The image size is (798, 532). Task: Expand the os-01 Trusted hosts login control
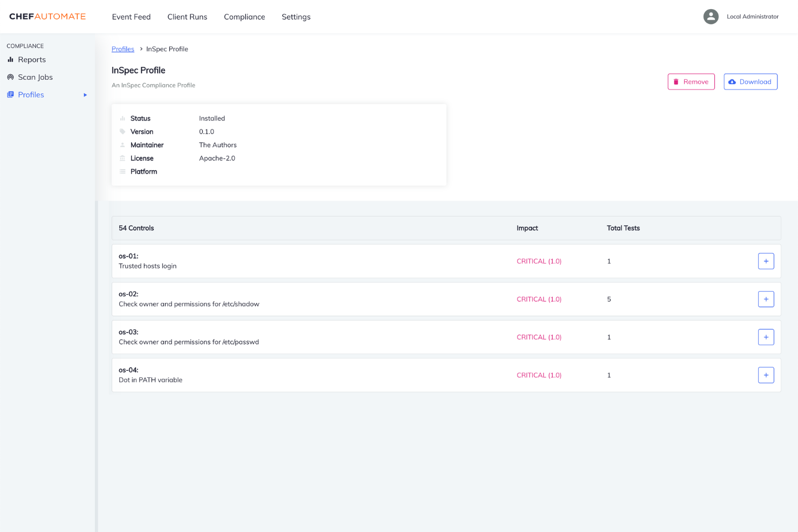point(766,261)
